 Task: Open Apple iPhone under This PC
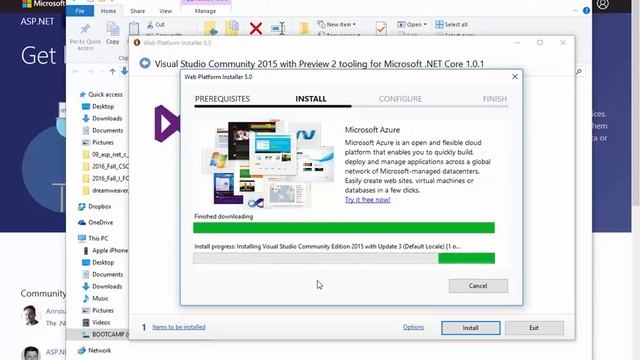(x=105, y=251)
